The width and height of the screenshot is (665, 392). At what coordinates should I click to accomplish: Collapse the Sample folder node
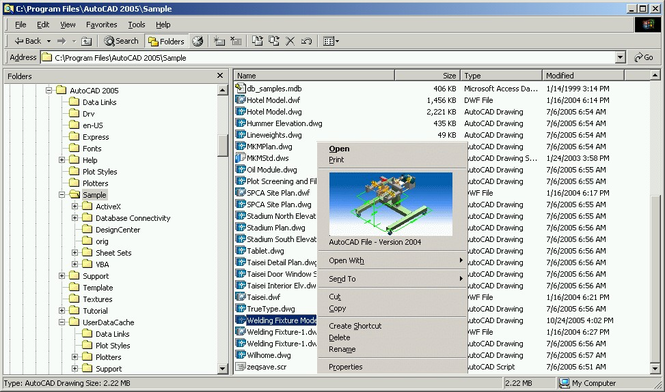62,194
